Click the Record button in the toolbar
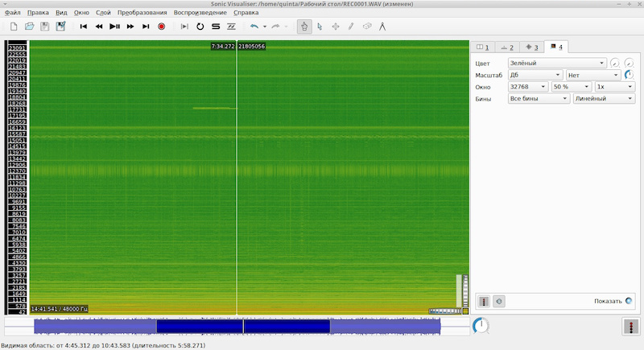This screenshot has width=644, height=350. [161, 27]
